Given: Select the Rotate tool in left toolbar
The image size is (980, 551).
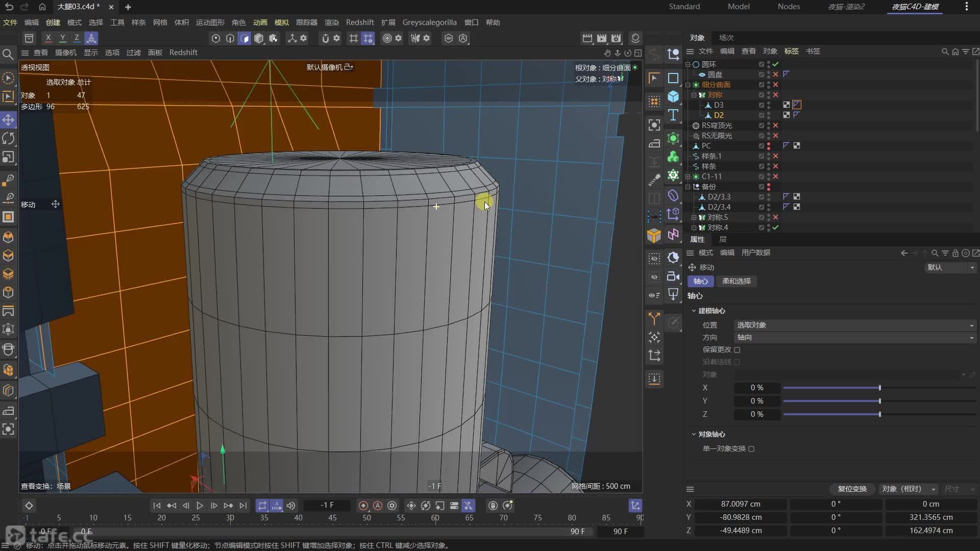Looking at the screenshot, I should tap(8, 138).
